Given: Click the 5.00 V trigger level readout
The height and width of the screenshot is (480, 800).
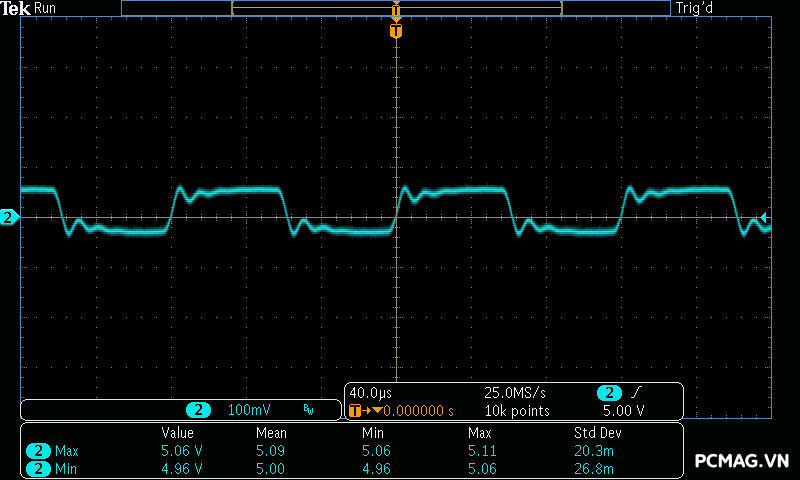Looking at the screenshot, I should [623, 410].
